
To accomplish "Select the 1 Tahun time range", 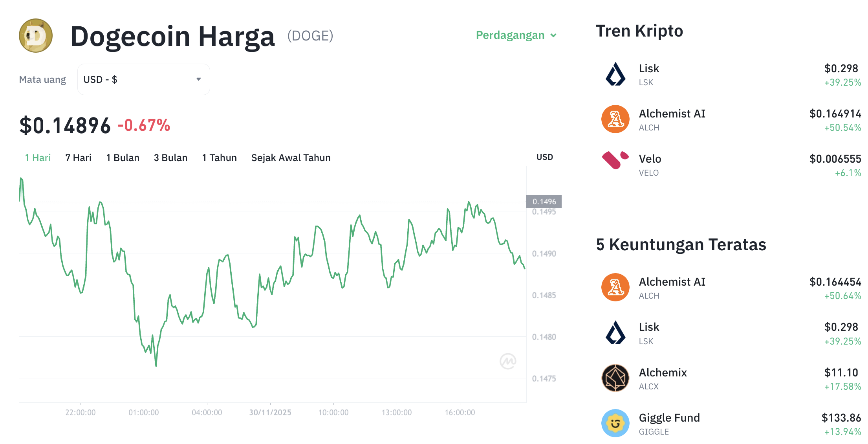I will [219, 158].
